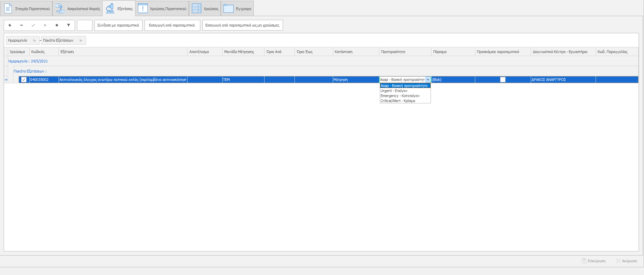Click the Ημερομηνία group sort icon
The image size is (644, 275).
(34, 40)
